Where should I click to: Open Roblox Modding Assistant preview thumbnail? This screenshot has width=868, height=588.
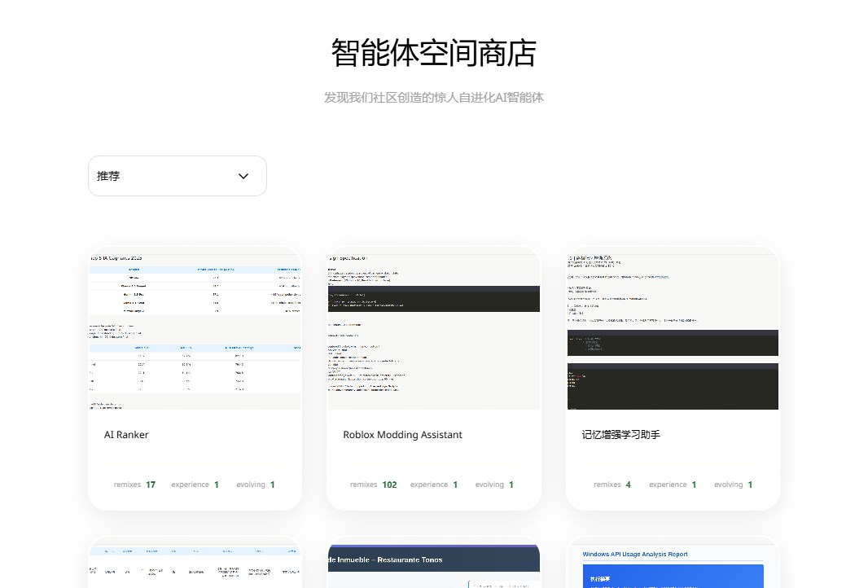click(434, 331)
